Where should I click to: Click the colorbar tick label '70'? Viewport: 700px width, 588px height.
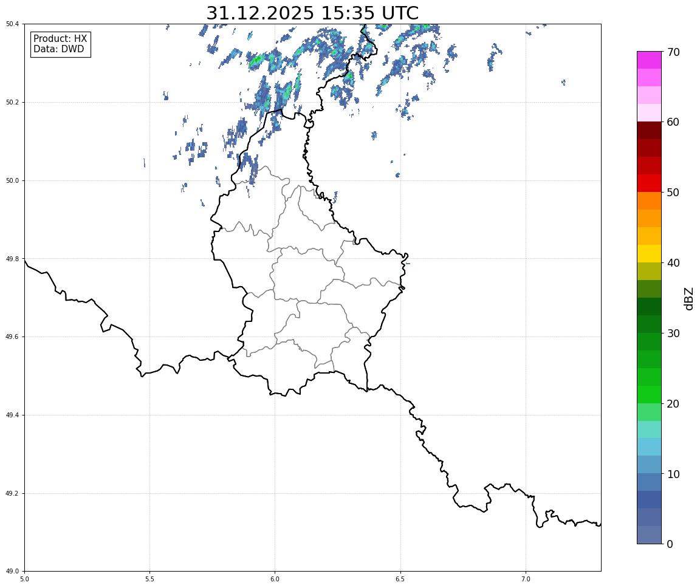click(673, 52)
